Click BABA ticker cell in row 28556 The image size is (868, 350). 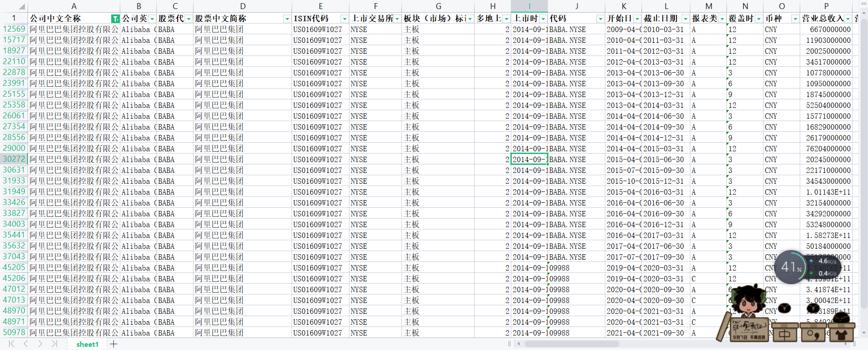click(x=175, y=138)
